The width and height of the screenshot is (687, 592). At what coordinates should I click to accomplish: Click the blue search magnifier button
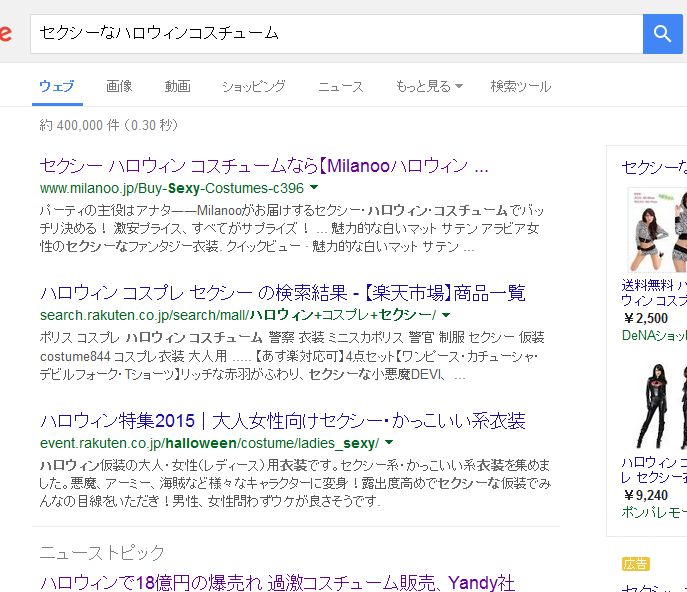662,34
